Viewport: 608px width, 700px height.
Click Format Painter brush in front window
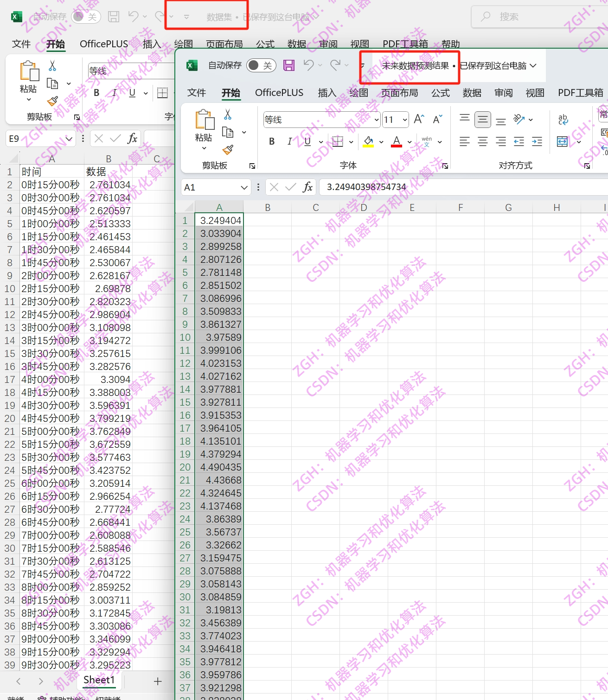pyautogui.click(x=228, y=150)
